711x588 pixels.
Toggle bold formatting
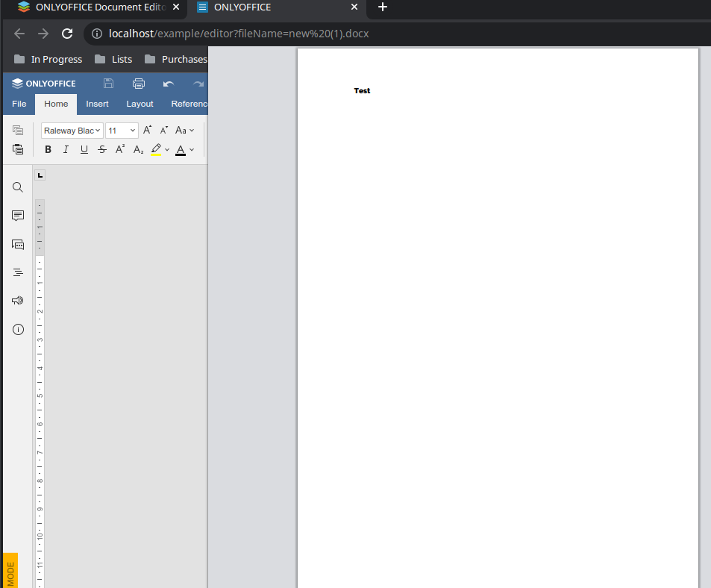coord(47,149)
